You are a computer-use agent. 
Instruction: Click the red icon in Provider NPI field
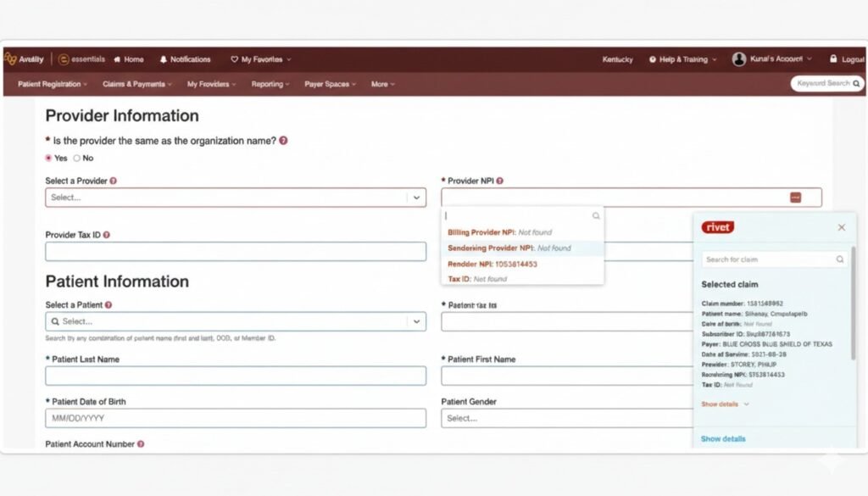tap(795, 198)
